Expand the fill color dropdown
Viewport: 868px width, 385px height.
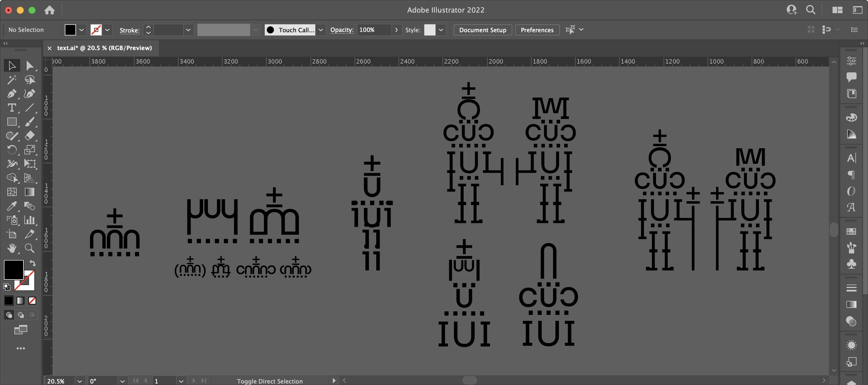[82, 30]
